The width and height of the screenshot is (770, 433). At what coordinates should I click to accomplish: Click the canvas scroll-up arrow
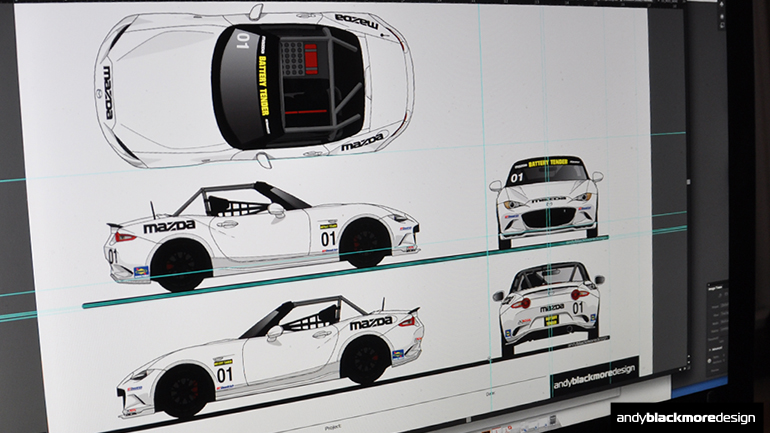[x=689, y=356]
